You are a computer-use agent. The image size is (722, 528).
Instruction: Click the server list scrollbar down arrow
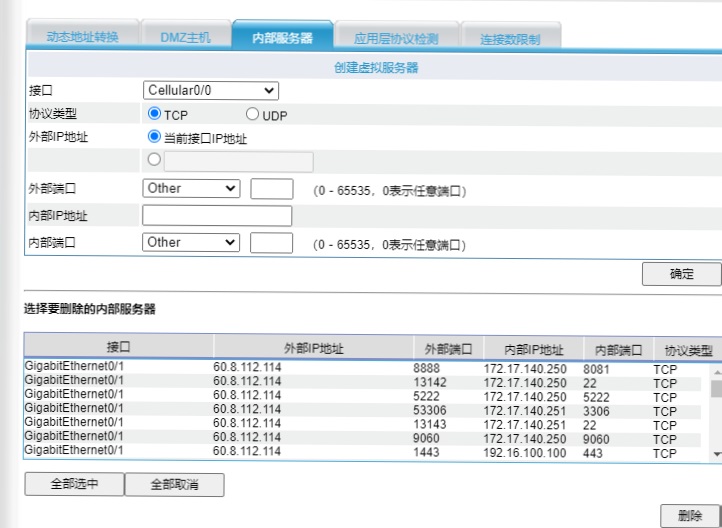[716, 454]
